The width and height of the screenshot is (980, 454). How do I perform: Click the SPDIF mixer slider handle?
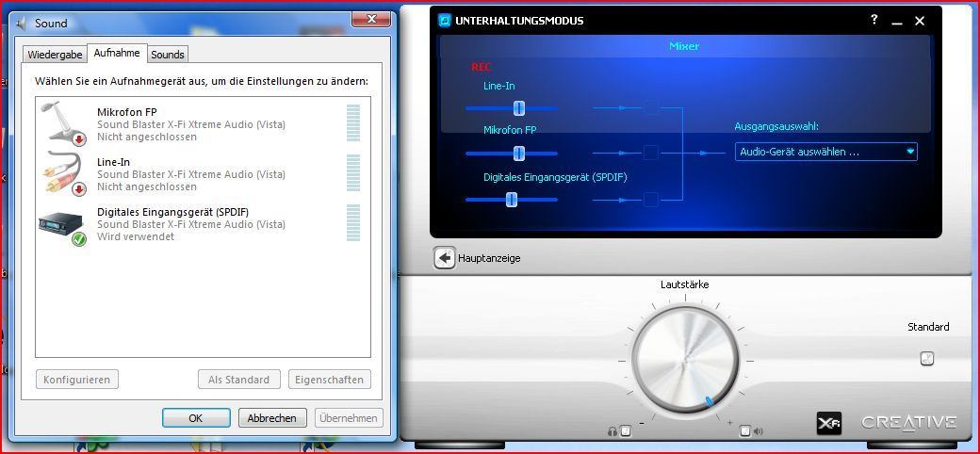coord(512,200)
